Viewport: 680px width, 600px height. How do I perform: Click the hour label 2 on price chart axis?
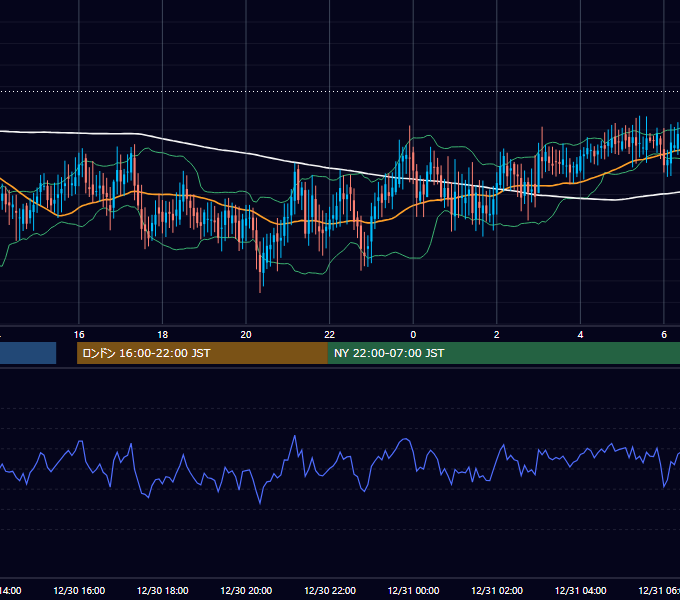(497, 335)
